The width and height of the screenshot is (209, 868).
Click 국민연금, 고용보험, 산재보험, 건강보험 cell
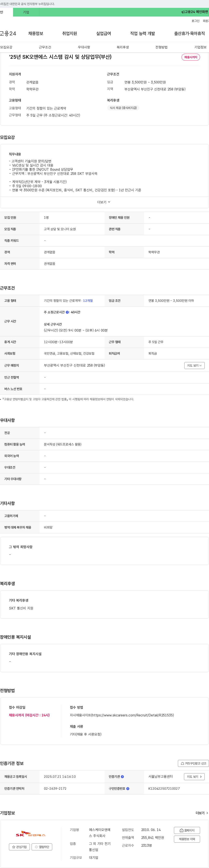coord(69,354)
